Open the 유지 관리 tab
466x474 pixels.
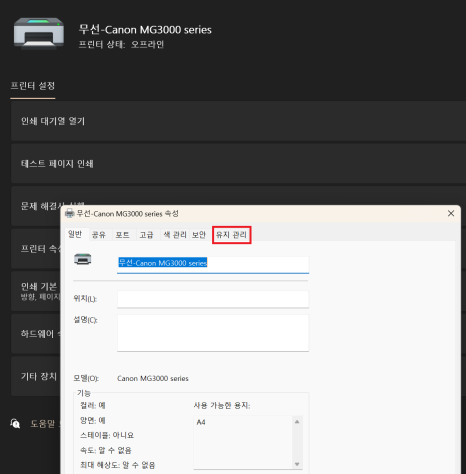click(231, 235)
